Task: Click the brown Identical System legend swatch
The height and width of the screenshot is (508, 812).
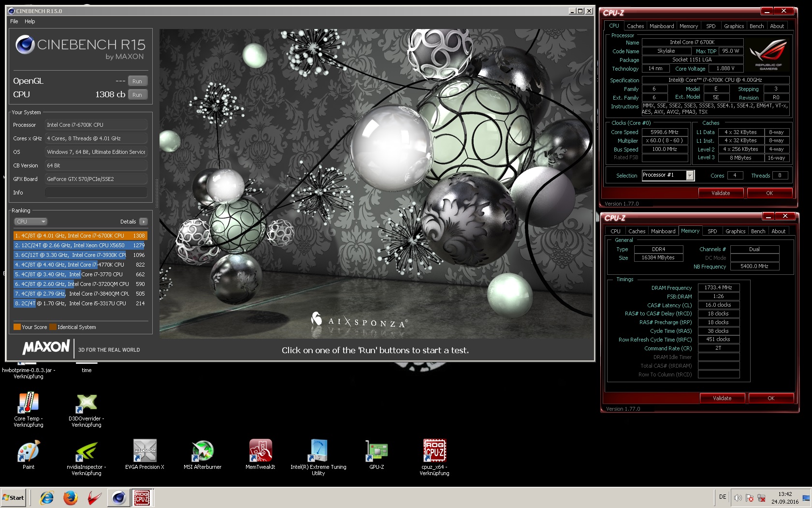Action: click(x=53, y=327)
